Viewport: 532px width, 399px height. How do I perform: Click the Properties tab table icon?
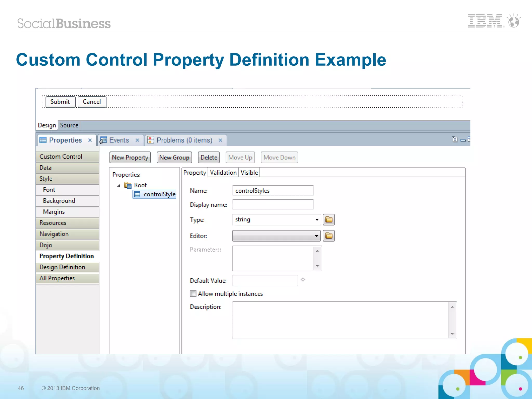pos(43,140)
